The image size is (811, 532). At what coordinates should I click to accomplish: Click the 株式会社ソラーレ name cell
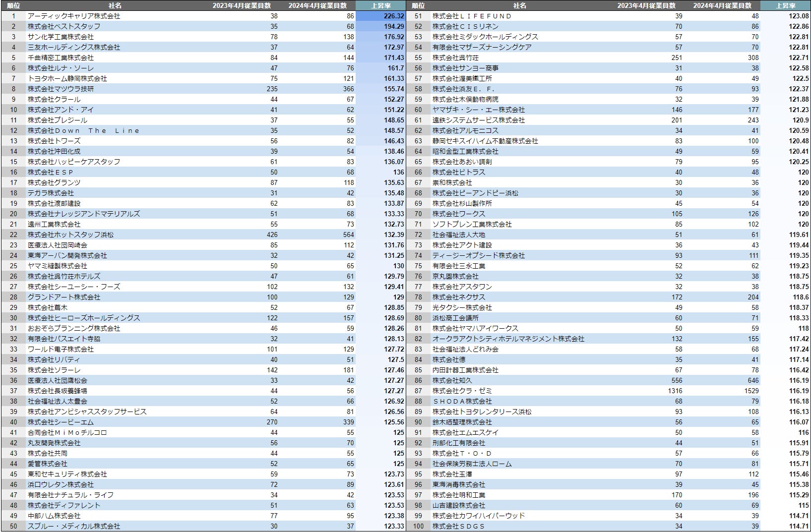click(54, 370)
